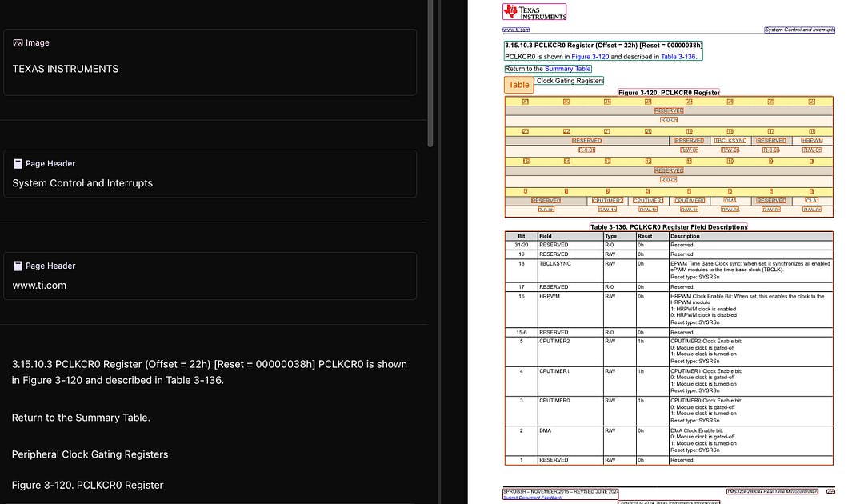Select the Figure 3-120 PCLKCR0 Register caption

pyautogui.click(x=669, y=93)
